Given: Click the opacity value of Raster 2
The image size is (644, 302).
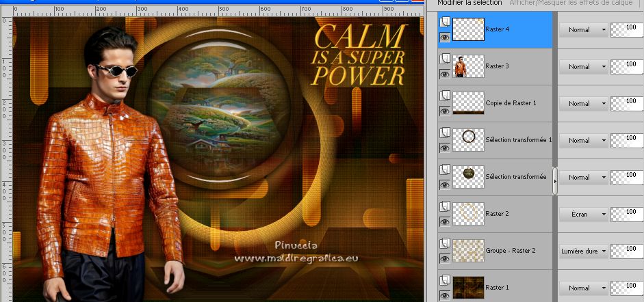Looking at the screenshot, I should click(631, 212).
